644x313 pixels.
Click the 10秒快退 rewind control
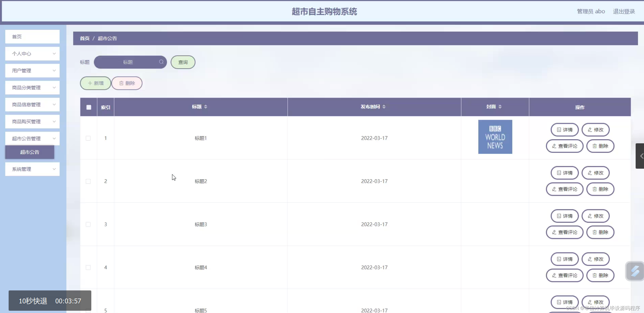(x=32, y=301)
